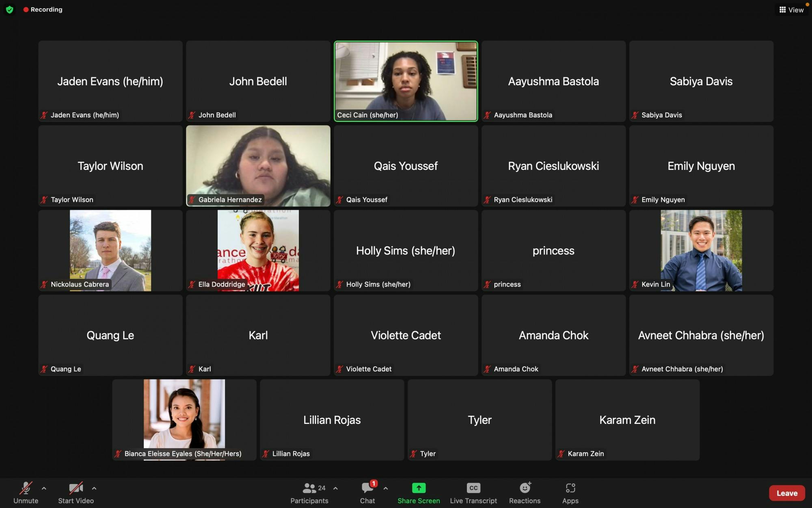Select Ceci Cain's video tile
Viewport: 812px width, 508px height.
point(406,81)
